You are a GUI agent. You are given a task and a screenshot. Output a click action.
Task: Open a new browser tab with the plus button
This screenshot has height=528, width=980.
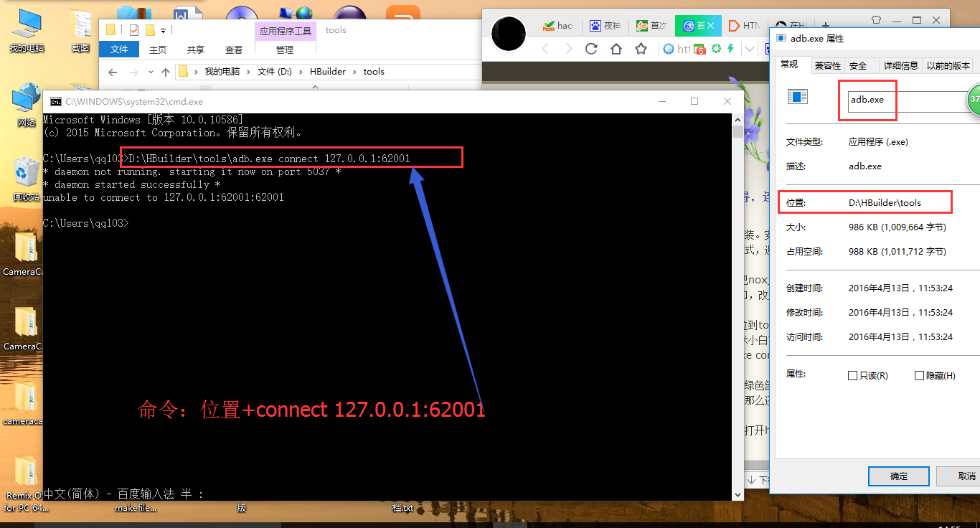coord(825,25)
